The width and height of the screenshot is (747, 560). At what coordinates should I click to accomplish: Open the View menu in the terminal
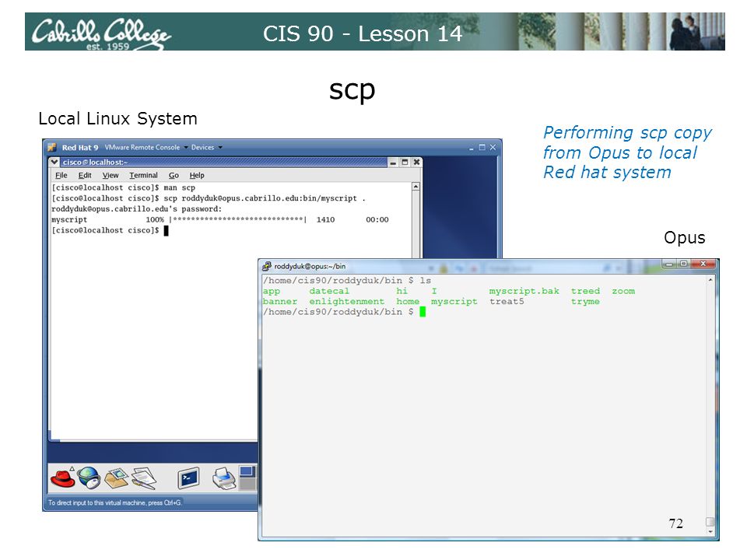pos(110,175)
